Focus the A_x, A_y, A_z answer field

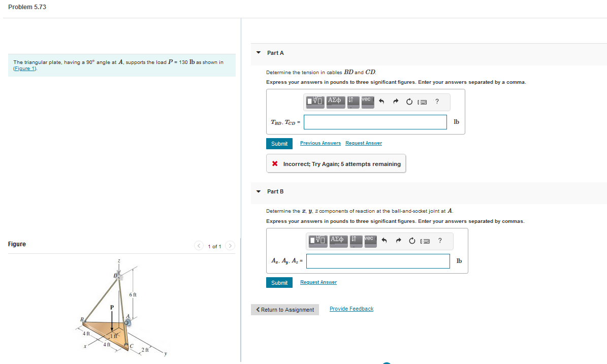pyautogui.click(x=378, y=261)
